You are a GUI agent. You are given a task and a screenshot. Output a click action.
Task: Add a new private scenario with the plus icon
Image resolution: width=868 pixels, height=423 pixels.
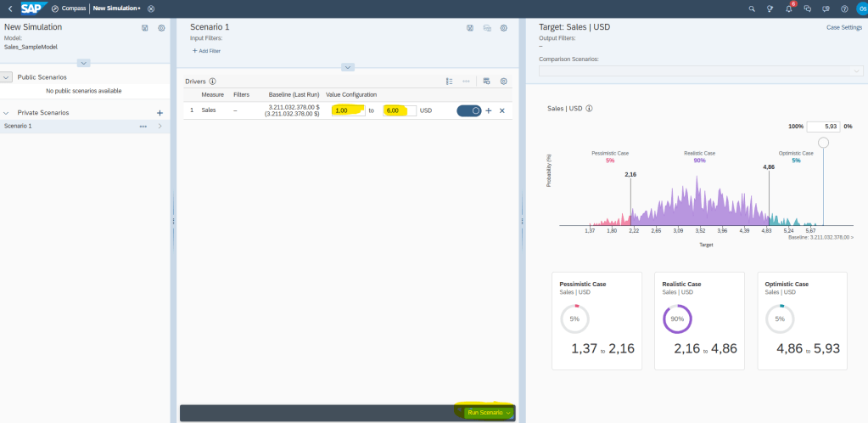click(x=160, y=113)
